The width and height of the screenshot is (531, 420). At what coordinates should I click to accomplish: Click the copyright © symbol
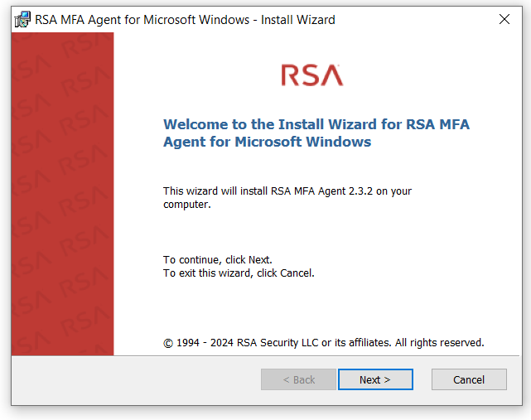pos(168,343)
